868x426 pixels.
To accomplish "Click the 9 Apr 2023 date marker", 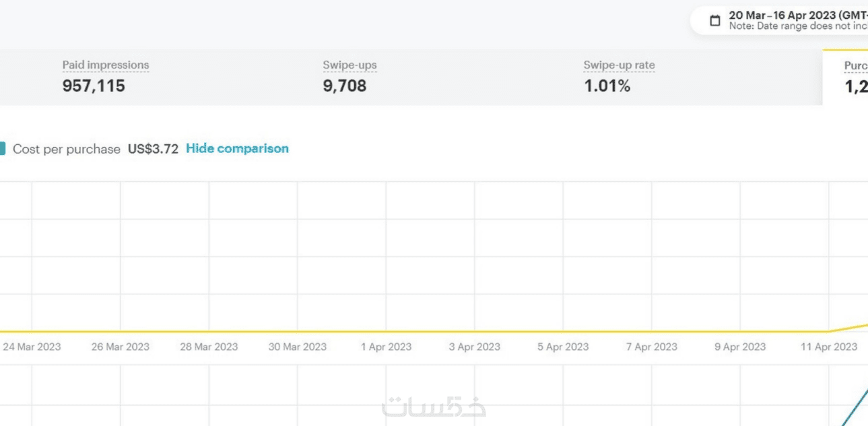I will point(740,347).
